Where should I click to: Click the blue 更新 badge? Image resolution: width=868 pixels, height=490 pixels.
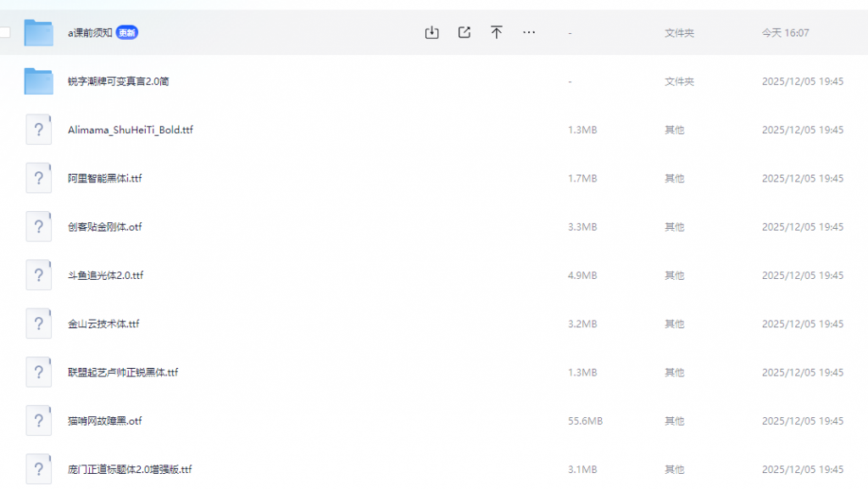tap(127, 33)
